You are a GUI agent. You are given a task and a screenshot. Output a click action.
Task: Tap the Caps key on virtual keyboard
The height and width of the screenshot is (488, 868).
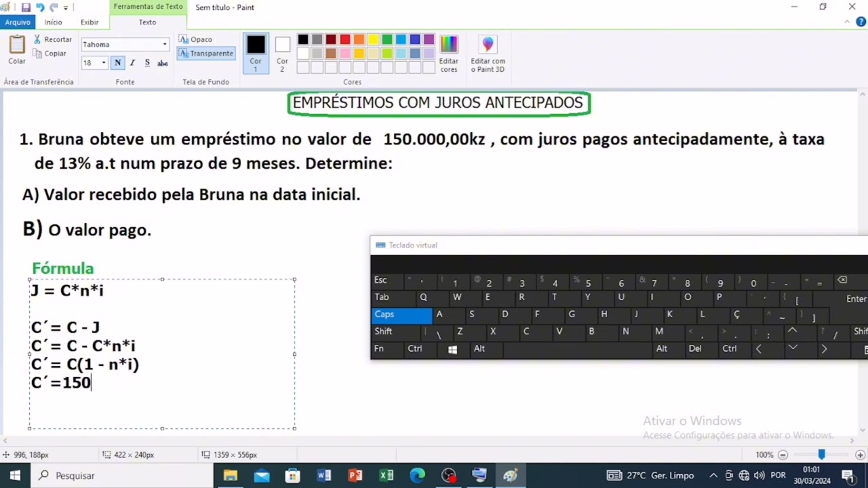coord(401,314)
